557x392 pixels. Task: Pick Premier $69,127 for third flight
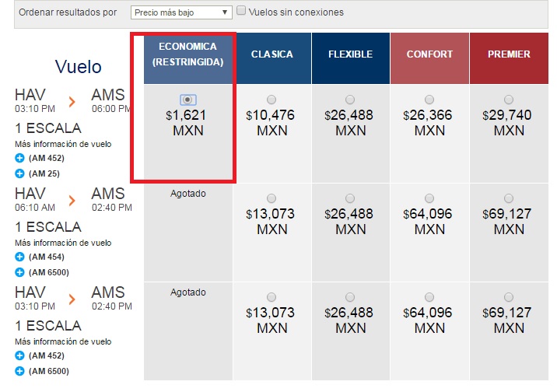tap(509, 297)
